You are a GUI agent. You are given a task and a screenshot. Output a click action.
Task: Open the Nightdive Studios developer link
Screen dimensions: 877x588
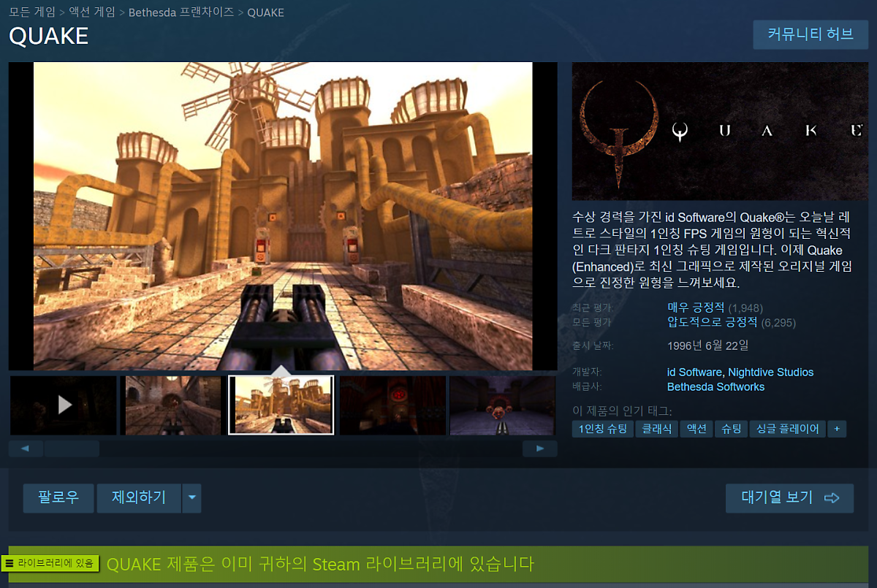pos(770,372)
